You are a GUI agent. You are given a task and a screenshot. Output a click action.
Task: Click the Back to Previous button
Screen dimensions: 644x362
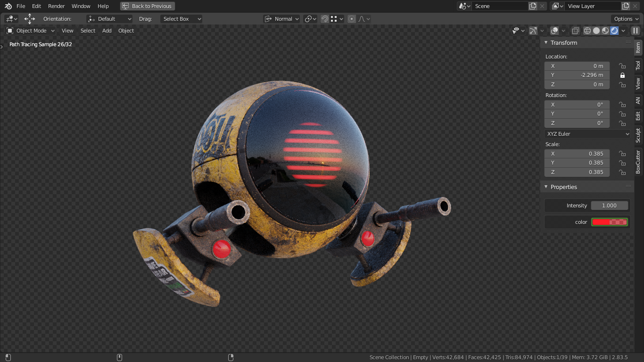(147, 6)
